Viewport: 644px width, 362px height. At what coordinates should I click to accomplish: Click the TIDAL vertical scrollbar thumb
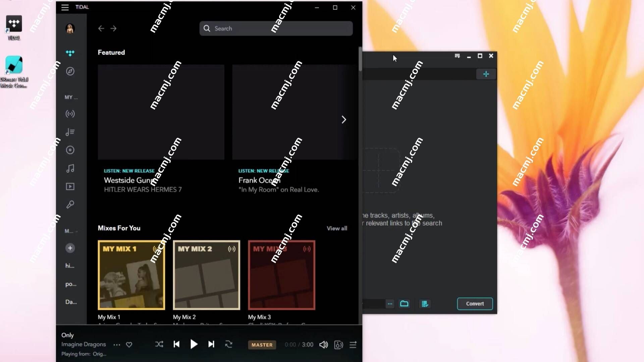360,59
